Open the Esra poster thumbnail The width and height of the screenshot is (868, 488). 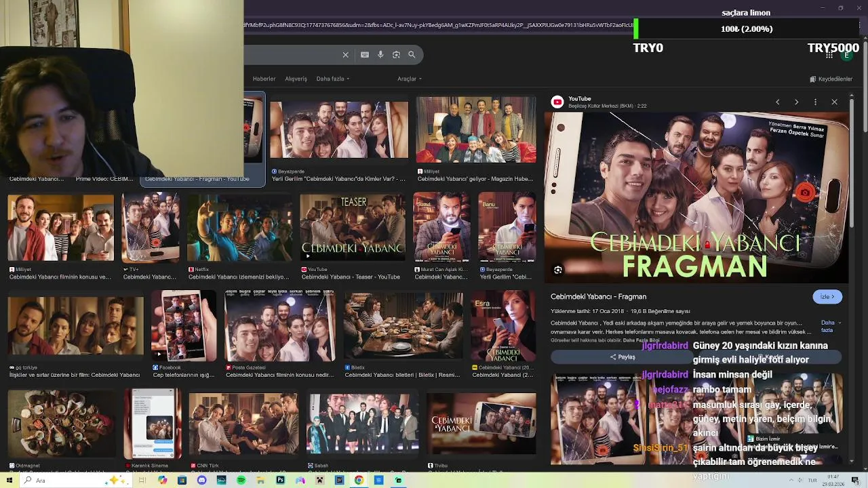(x=503, y=326)
